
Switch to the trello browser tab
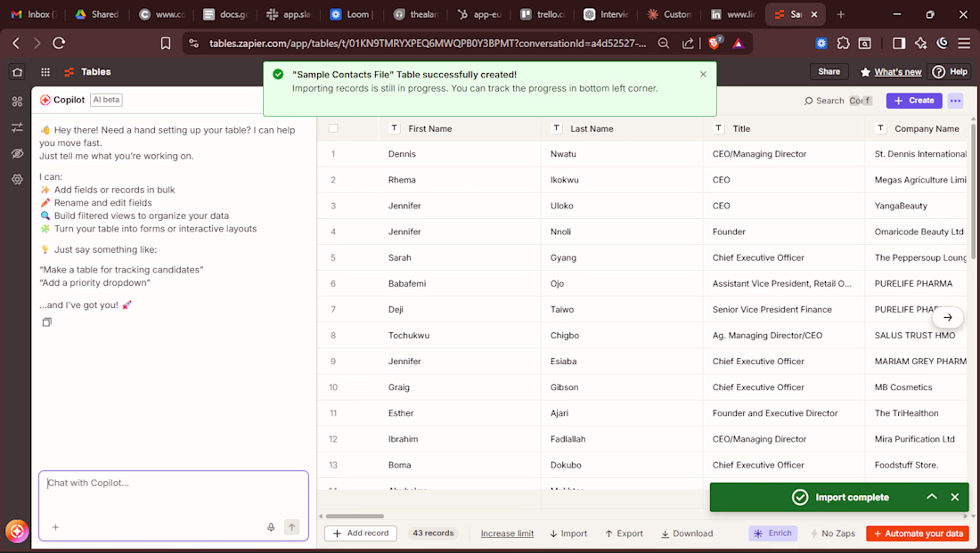pos(543,14)
